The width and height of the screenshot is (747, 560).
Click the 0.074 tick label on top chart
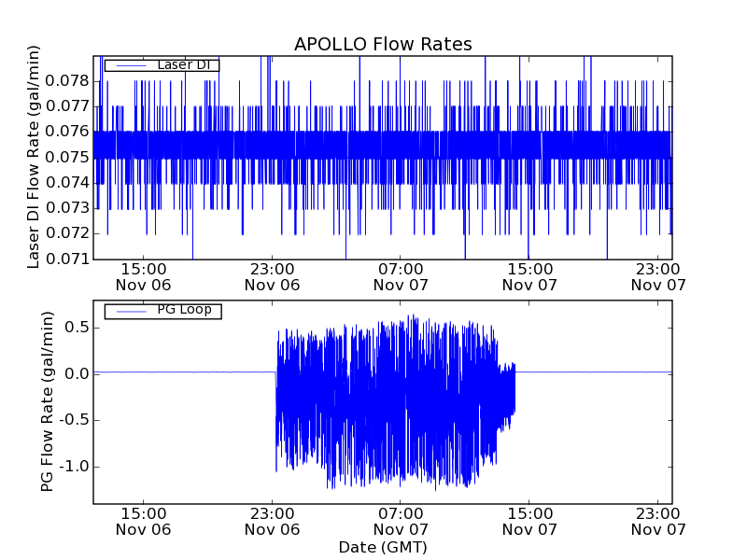click(x=67, y=183)
